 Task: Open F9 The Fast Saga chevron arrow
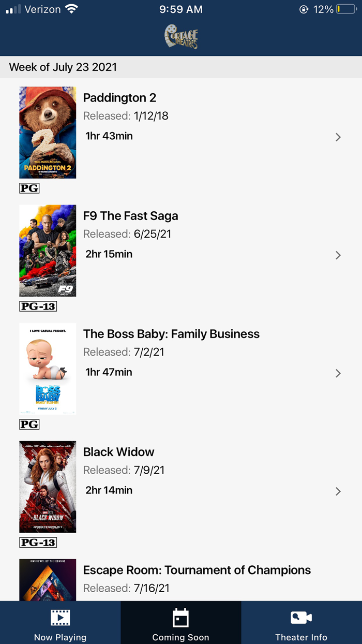[338, 255]
